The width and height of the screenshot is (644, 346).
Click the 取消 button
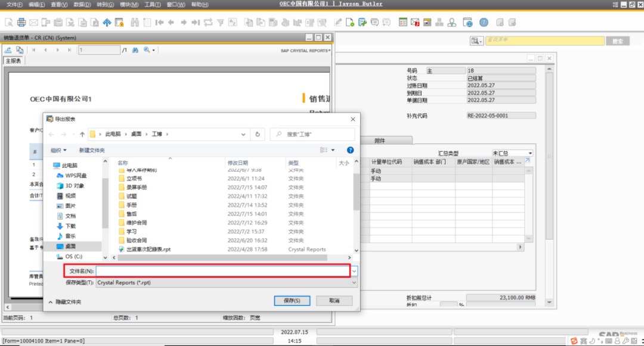point(335,301)
